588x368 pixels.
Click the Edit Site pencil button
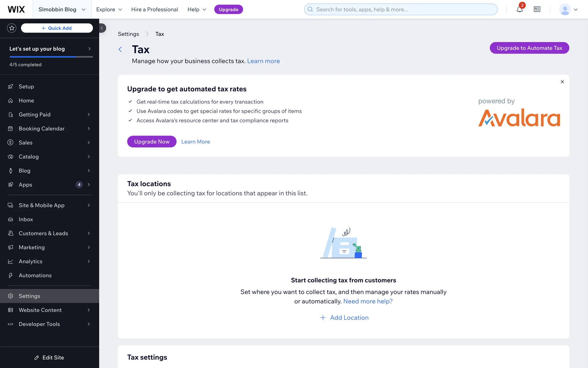(49, 358)
